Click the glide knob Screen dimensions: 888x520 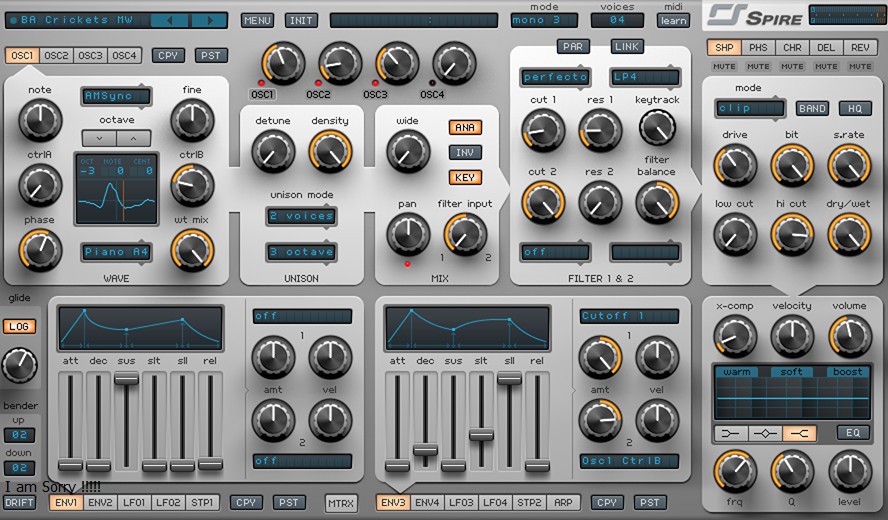[20, 365]
